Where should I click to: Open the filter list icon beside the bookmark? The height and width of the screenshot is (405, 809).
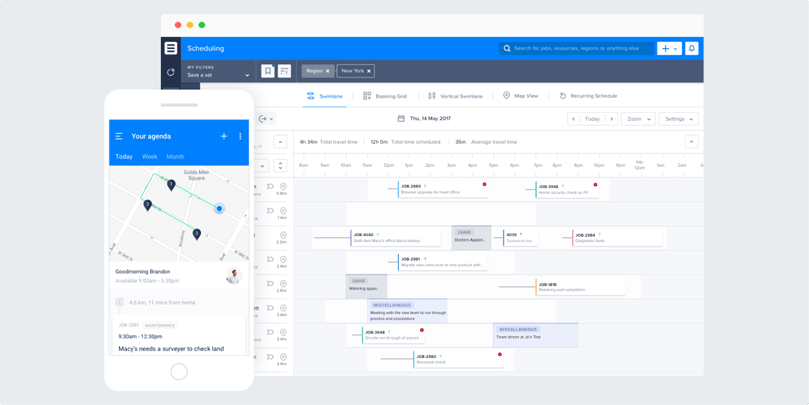(x=284, y=71)
